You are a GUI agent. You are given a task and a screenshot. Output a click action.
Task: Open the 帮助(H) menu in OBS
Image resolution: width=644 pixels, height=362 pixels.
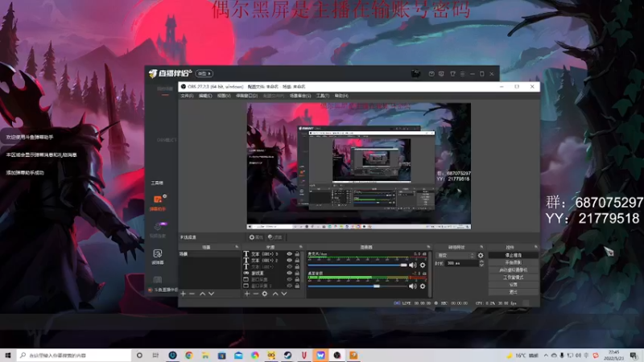(341, 96)
